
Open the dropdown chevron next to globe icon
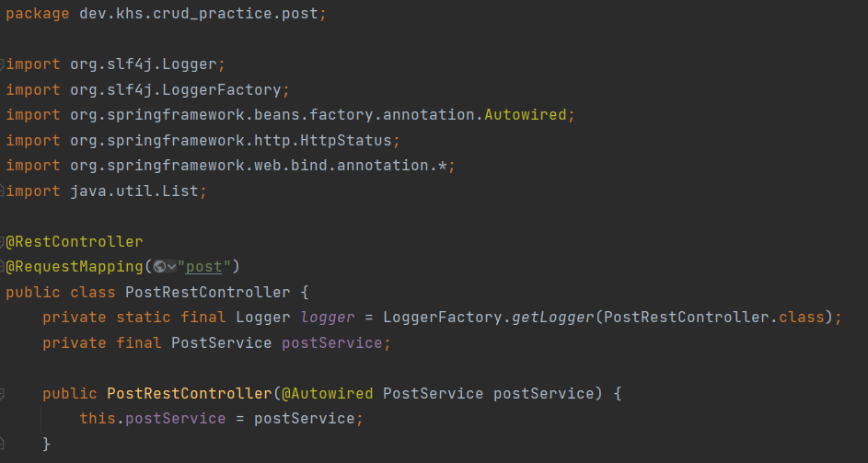point(171,268)
